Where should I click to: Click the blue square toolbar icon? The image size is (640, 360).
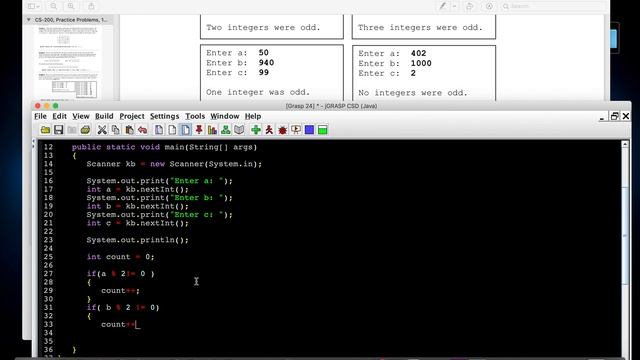(309, 130)
